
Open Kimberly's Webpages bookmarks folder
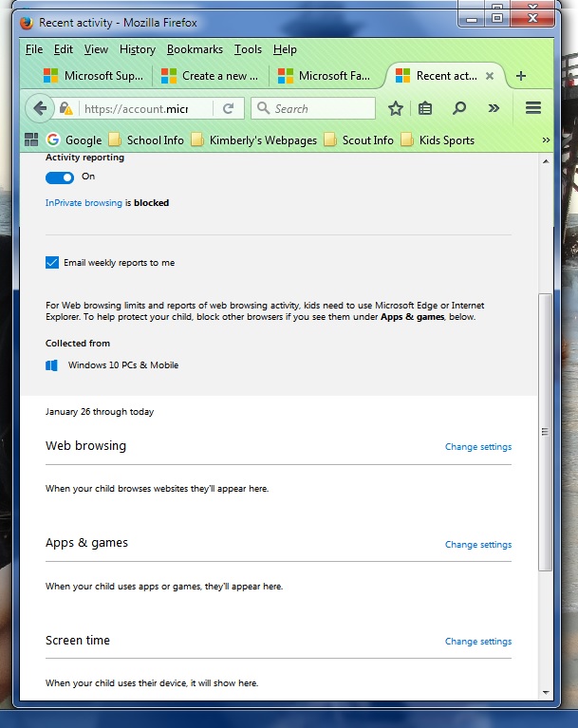[254, 140]
